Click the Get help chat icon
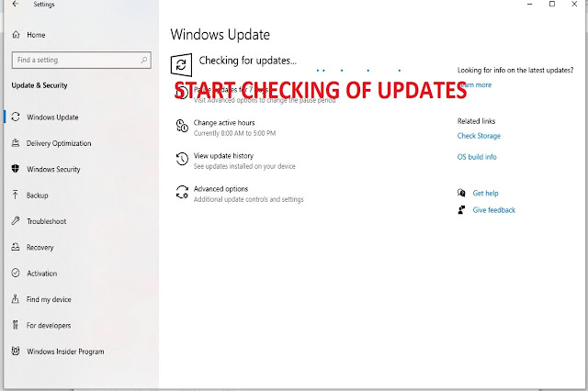The width and height of the screenshot is (588, 391). (x=461, y=193)
